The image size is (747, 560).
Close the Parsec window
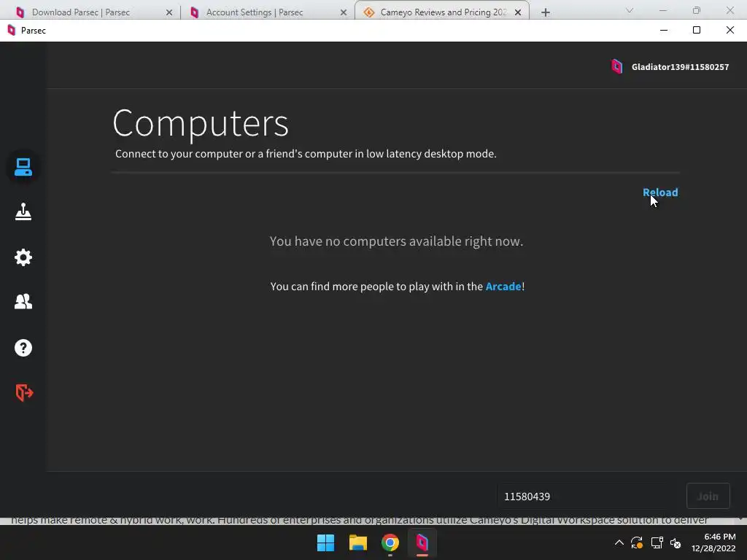729,31
